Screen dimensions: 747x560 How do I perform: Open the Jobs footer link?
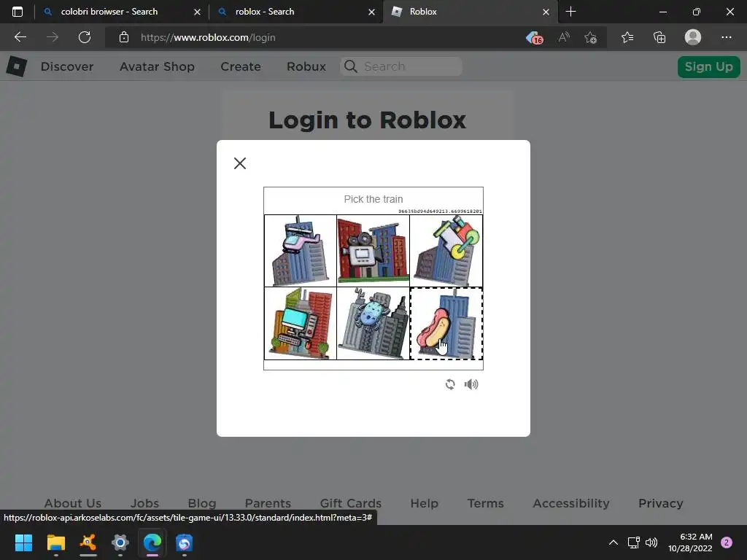[145, 503]
